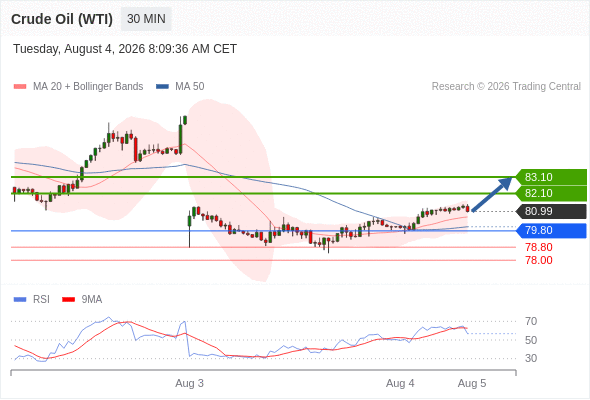Click the 30 MIN timeframe badge
Image resolution: width=590 pixels, height=400 pixels.
pos(146,19)
